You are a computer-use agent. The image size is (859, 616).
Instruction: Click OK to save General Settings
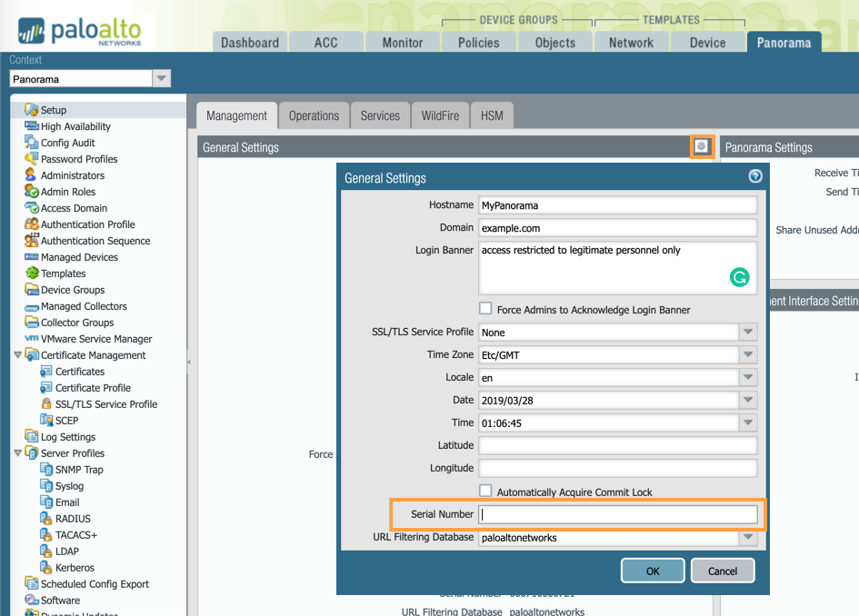point(651,571)
